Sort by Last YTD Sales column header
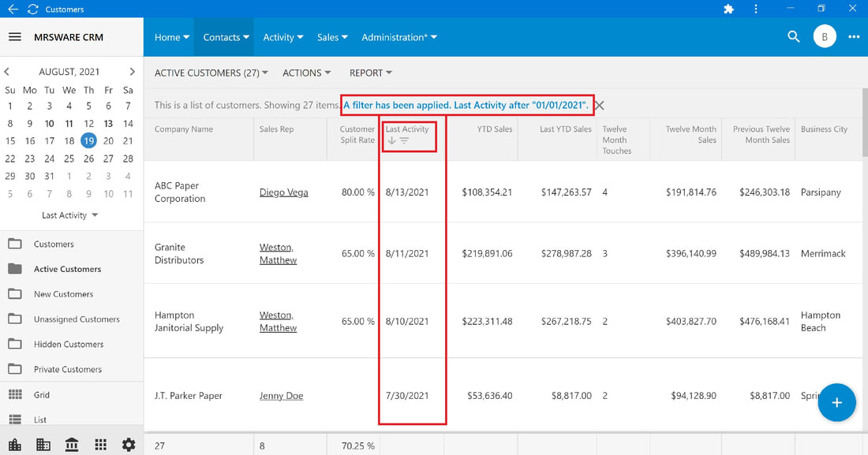The height and width of the screenshot is (455, 868). coord(566,129)
